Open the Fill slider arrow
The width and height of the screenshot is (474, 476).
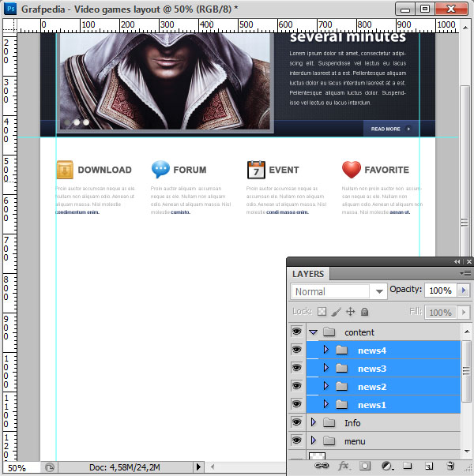(464, 312)
